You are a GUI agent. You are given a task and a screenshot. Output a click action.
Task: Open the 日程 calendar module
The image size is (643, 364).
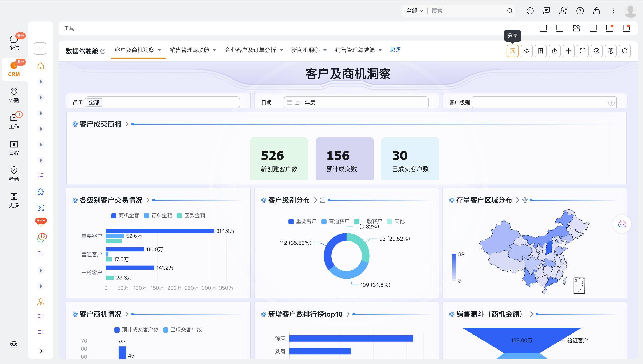[14, 148]
